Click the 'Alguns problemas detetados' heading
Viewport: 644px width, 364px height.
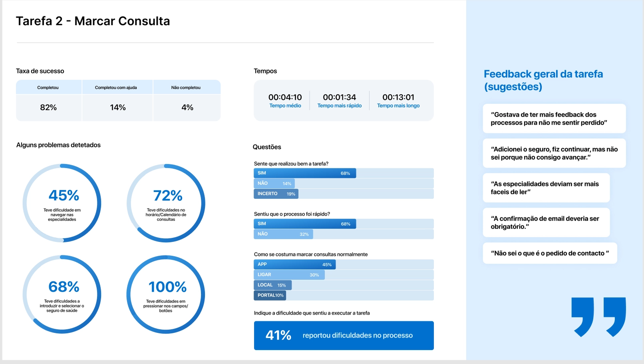(58, 145)
